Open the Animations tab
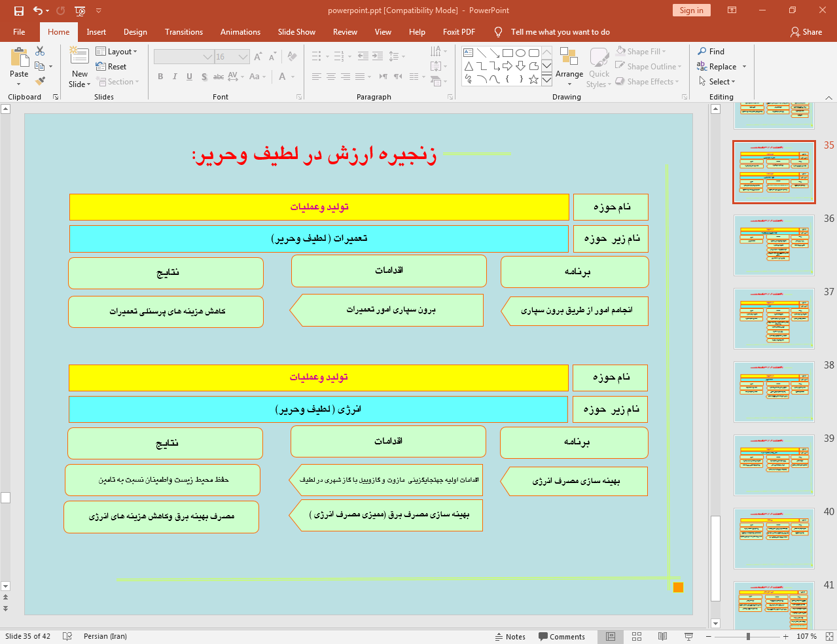The width and height of the screenshot is (837, 644). (240, 31)
